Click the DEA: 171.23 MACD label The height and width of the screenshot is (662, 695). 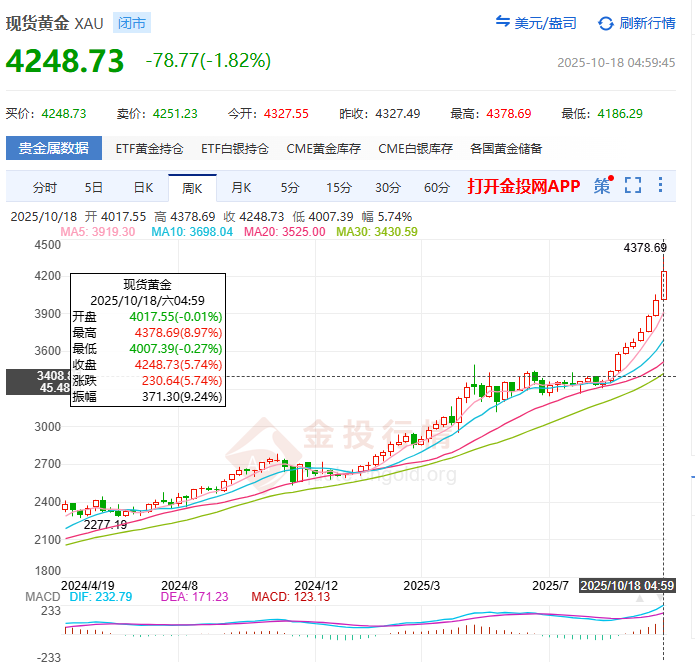(194, 597)
